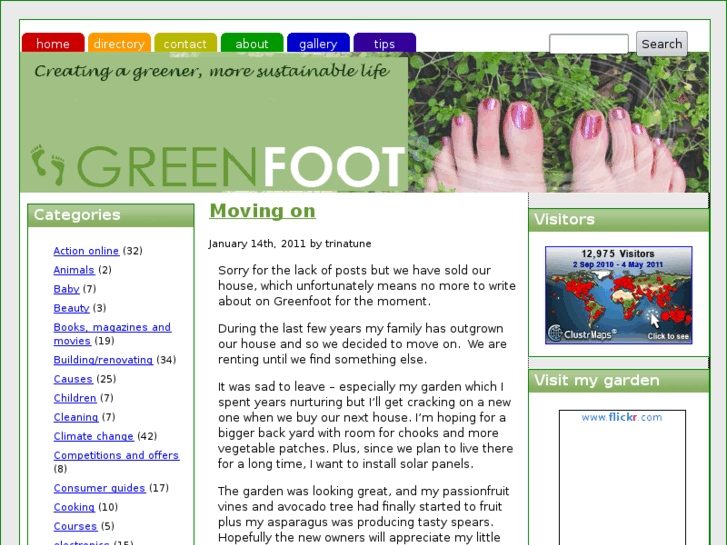Open the Action online category
The width and height of the screenshot is (727, 545).
click(x=86, y=250)
